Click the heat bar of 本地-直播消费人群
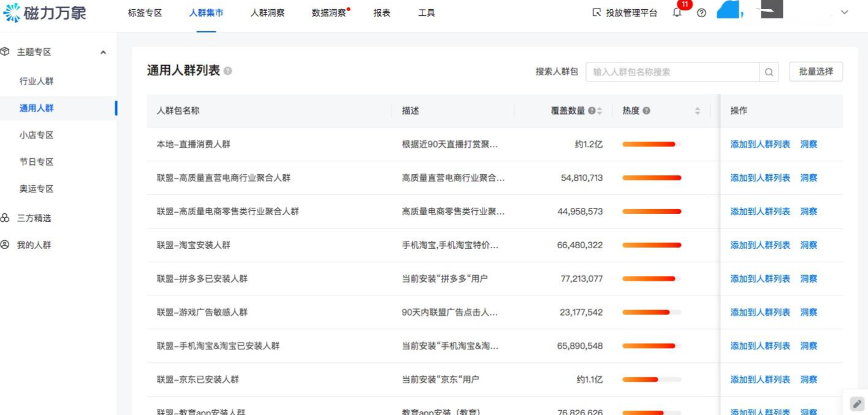The width and height of the screenshot is (868, 415). tap(650, 144)
